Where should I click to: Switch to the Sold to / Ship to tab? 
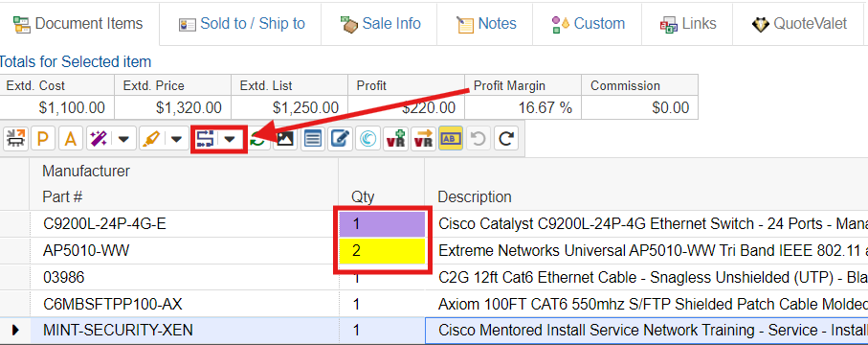tap(241, 24)
